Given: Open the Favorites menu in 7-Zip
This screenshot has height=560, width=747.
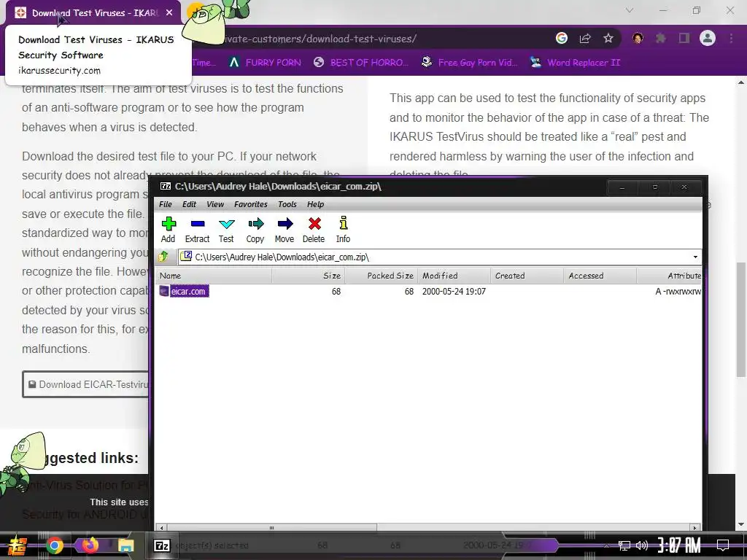Looking at the screenshot, I should [251, 204].
